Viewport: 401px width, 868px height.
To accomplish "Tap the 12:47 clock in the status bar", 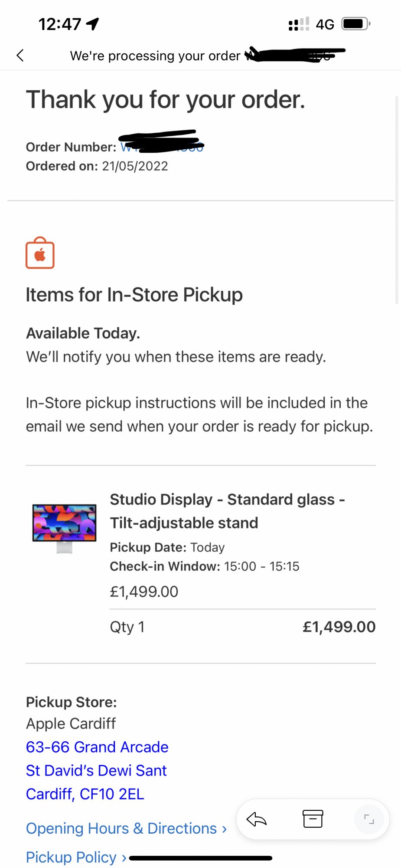I will (x=59, y=24).
